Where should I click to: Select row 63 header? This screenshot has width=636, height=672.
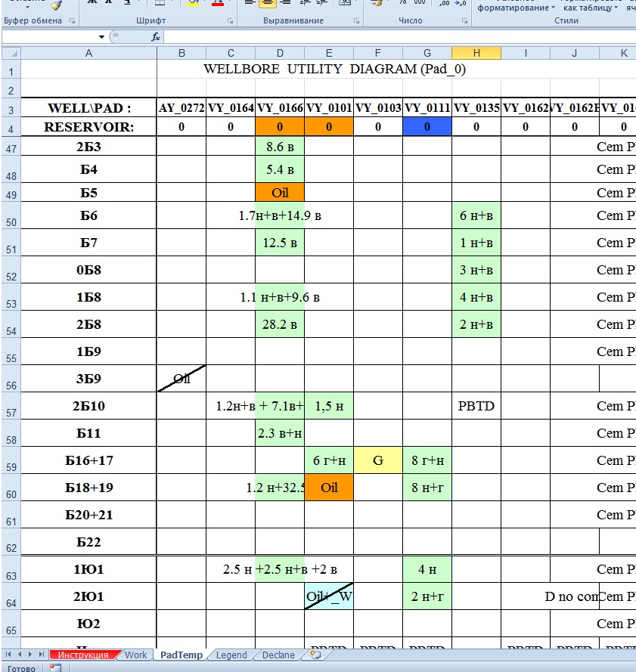coord(11,569)
